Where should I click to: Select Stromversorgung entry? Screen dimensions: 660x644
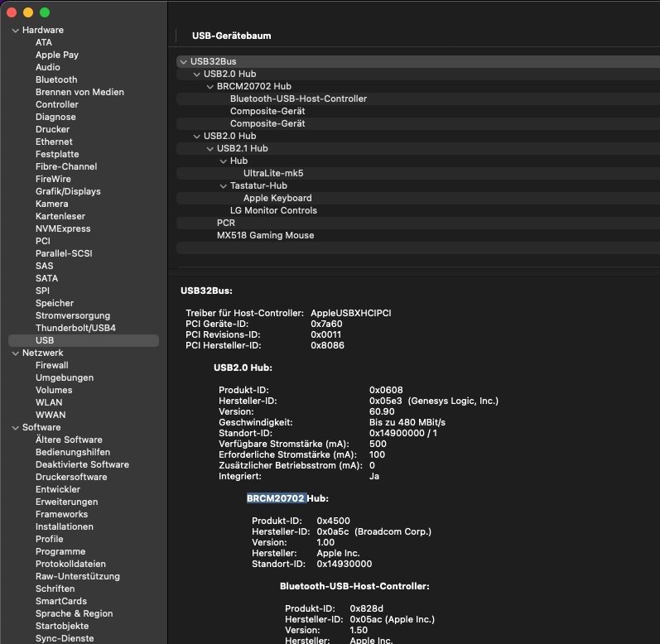[73, 315]
